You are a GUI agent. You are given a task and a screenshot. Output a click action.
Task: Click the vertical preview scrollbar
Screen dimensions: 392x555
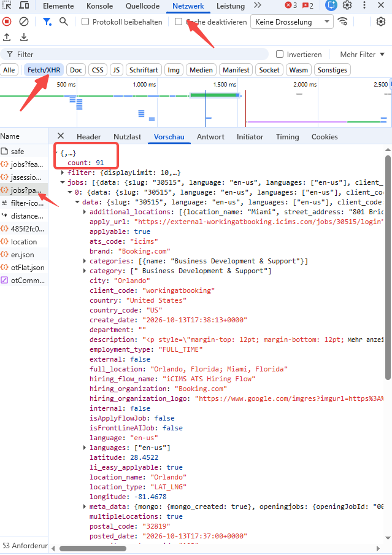(388, 267)
